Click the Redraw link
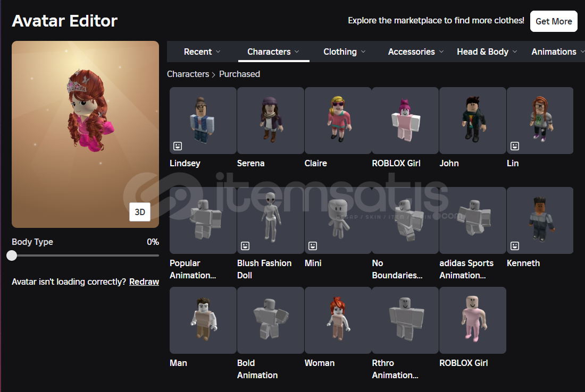Image resolution: width=585 pixels, height=392 pixels. [144, 282]
